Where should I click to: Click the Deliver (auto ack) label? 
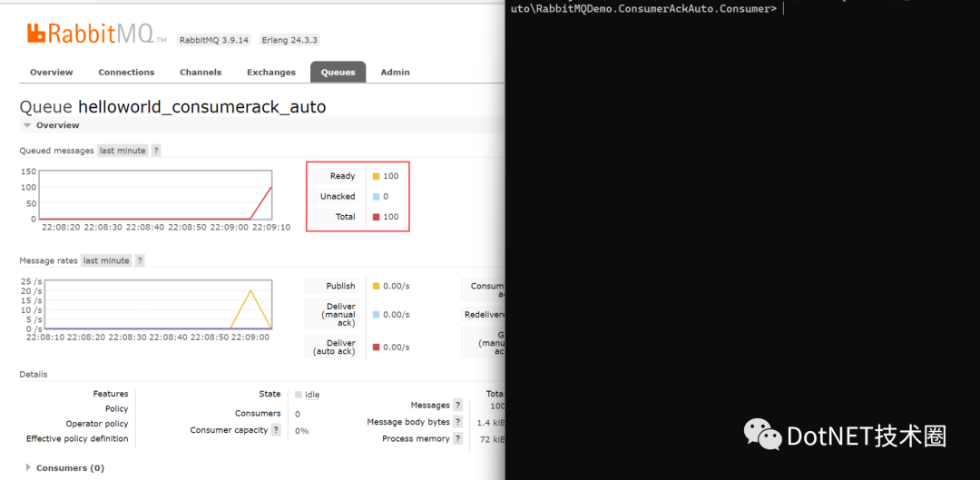point(334,347)
